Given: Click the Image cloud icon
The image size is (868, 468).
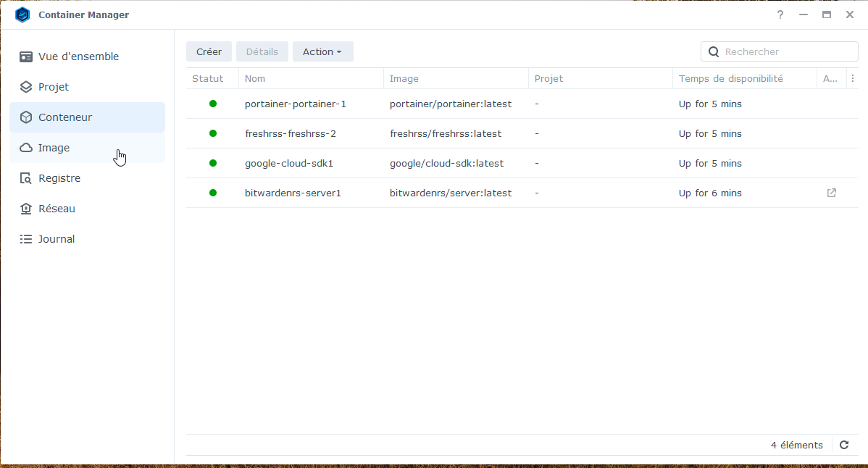Looking at the screenshot, I should pyautogui.click(x=26, y=148).
